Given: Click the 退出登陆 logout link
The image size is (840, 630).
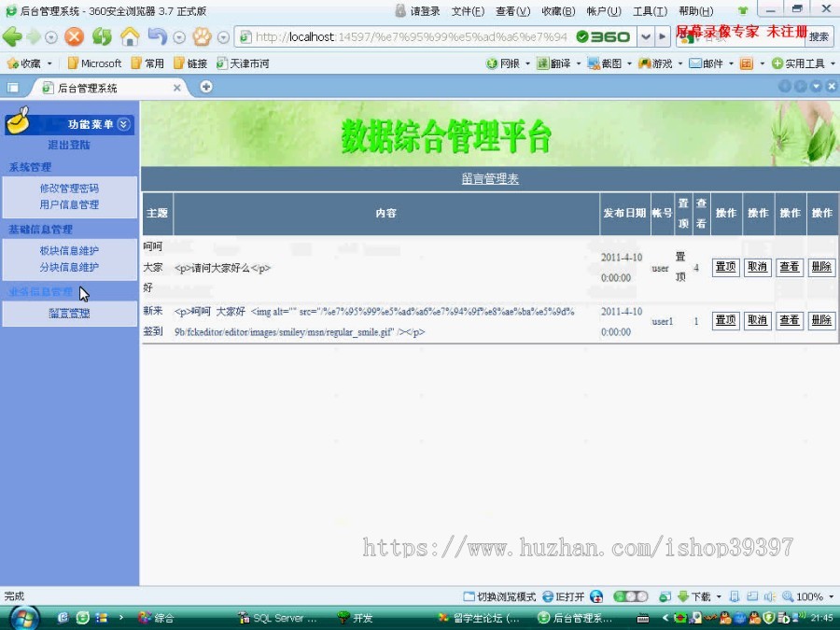Looking at the screenshot, I should pos(69,145).
